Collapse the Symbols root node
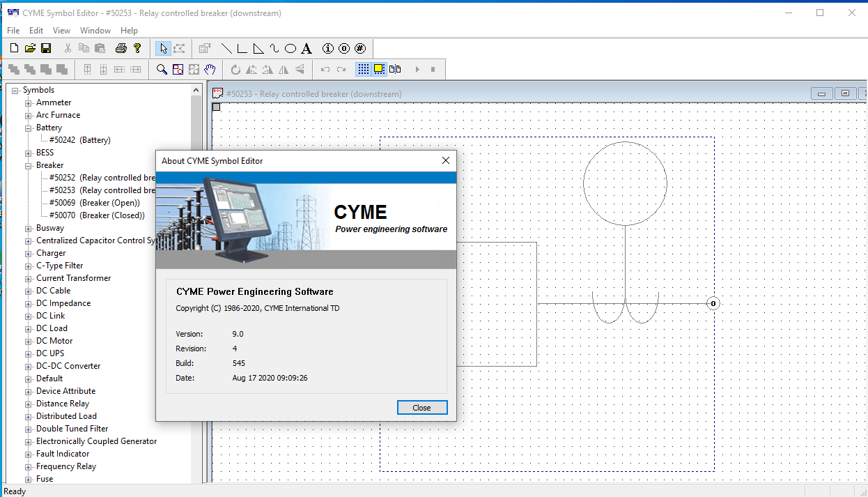The width and height of the screenshot is (868, 497). click(x=15, y=90)
